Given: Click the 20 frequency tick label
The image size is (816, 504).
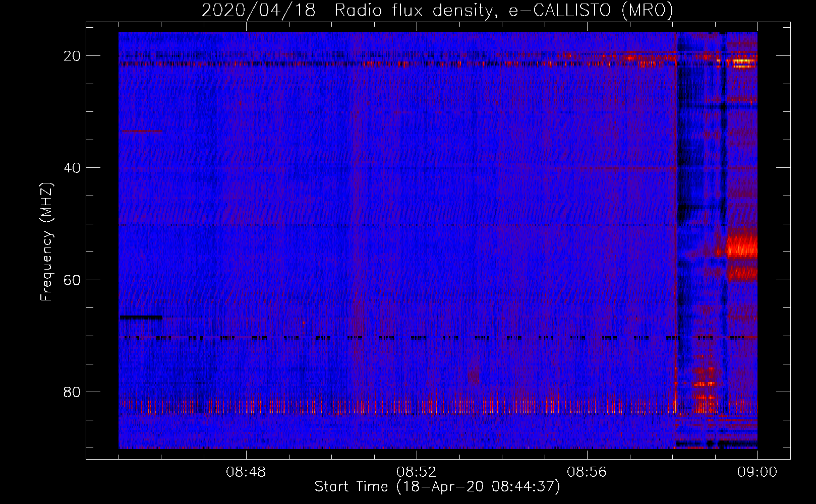Looking at the screenshot, I should 73,56.
